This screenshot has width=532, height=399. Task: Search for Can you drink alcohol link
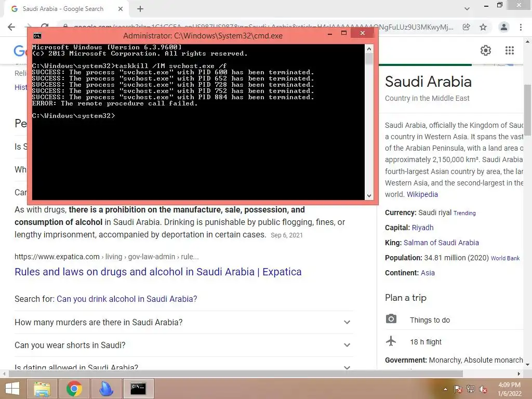pyautogui.click(x=127, y=299)
